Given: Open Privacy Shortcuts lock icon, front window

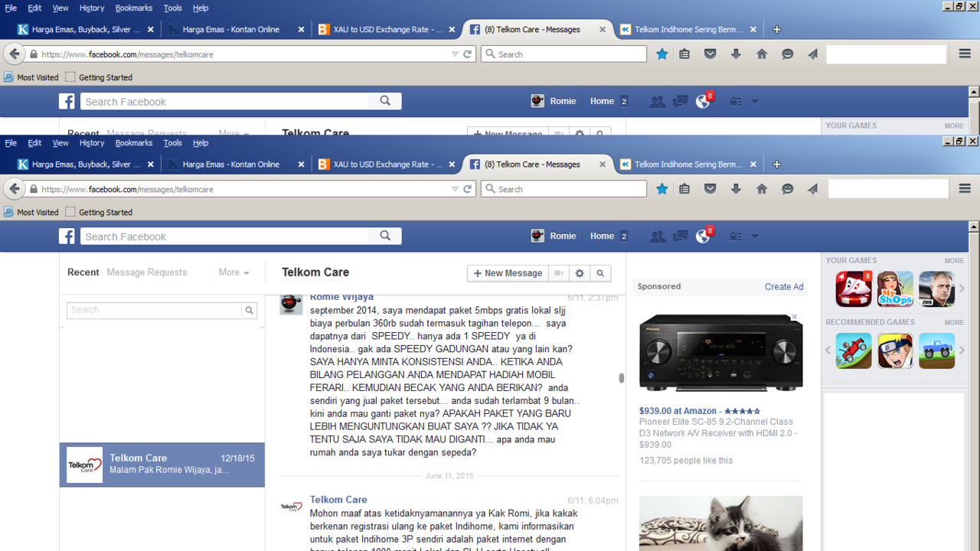Looking at the screenshot, I should point(736,236).
